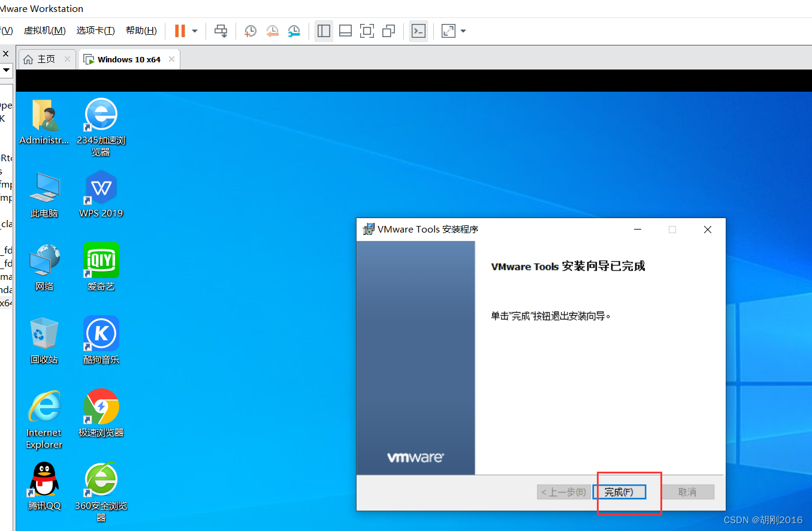Select the 网络 desktop icon
The height and width of the screenshot is (531, 812).
44,268
